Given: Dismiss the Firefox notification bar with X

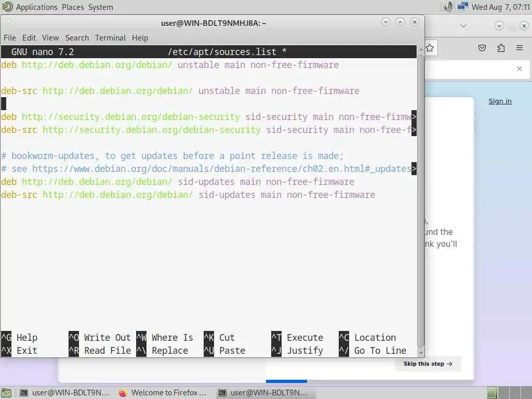Looking at the screenshot, I should coord(520,69).
